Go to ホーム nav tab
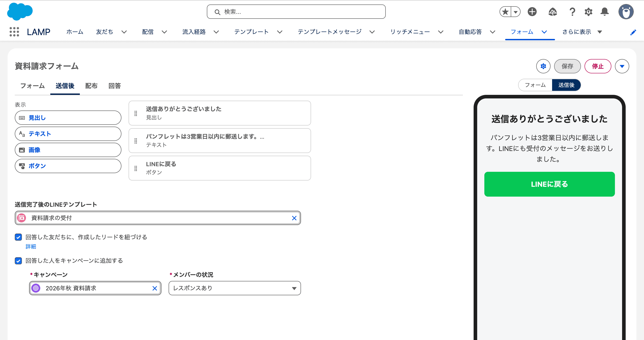 (75, 32)
